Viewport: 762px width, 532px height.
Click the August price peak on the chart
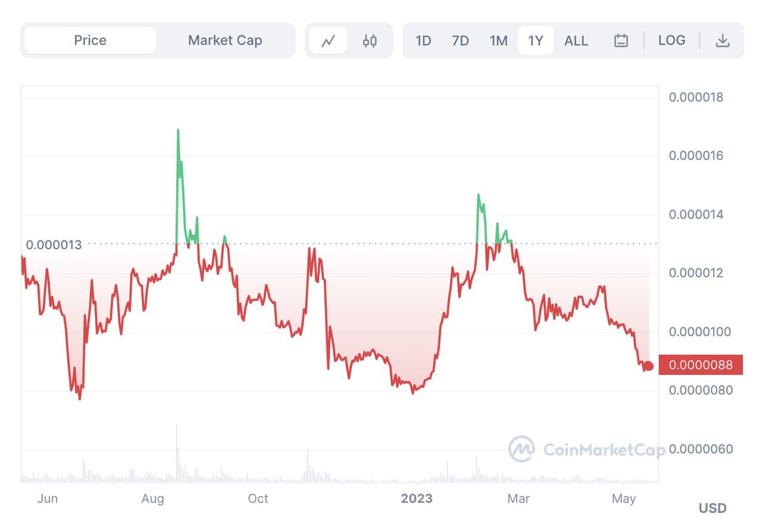click(177, 130)
